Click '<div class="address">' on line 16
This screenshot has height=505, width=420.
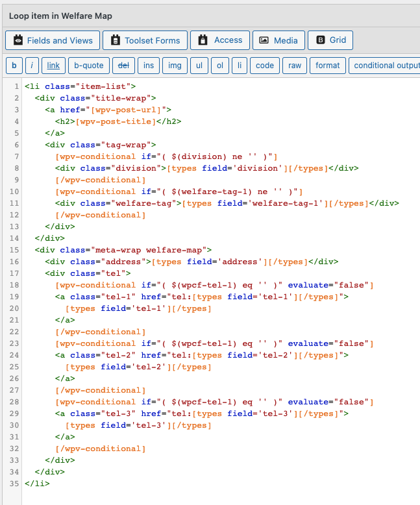coord(98,262)
